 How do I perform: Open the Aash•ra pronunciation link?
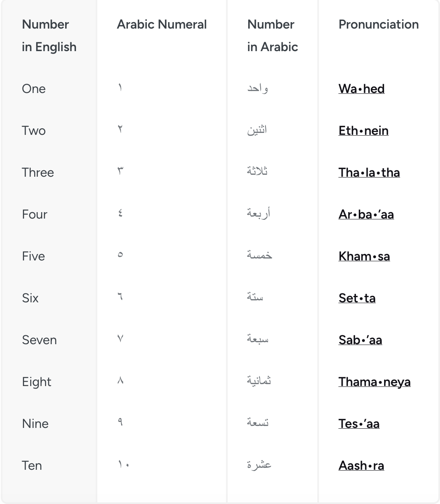pos(361,465)
